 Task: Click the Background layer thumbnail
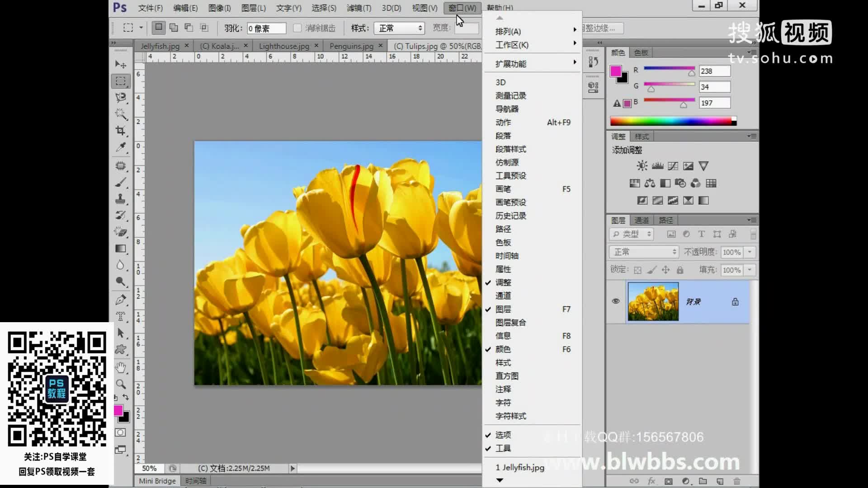(653, 301)
